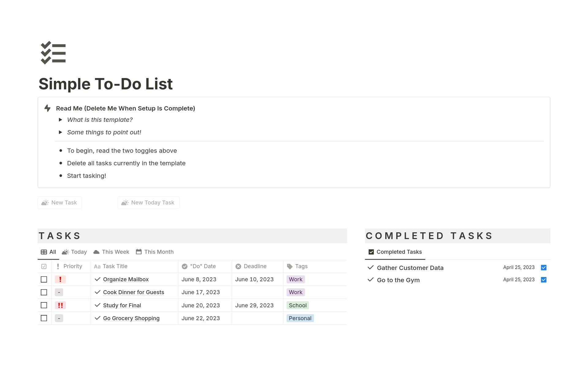
Task: Check the Organize Mailbox task checkbox
Action: pyautogui.click(x=44, y=279)
